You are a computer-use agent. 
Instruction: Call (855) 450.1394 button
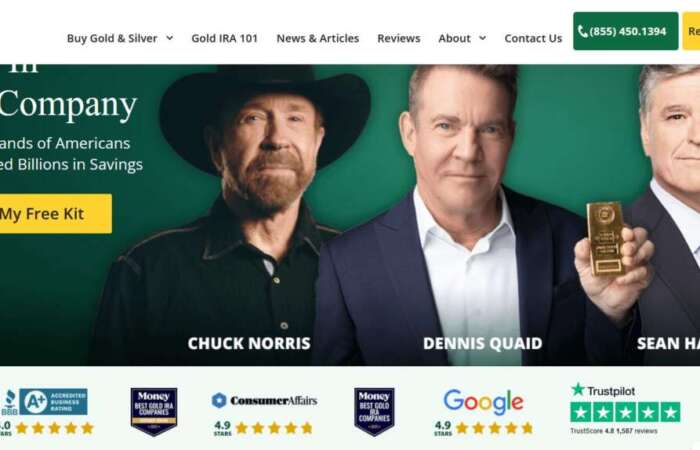pyautogui.click(x=625, y=31)
